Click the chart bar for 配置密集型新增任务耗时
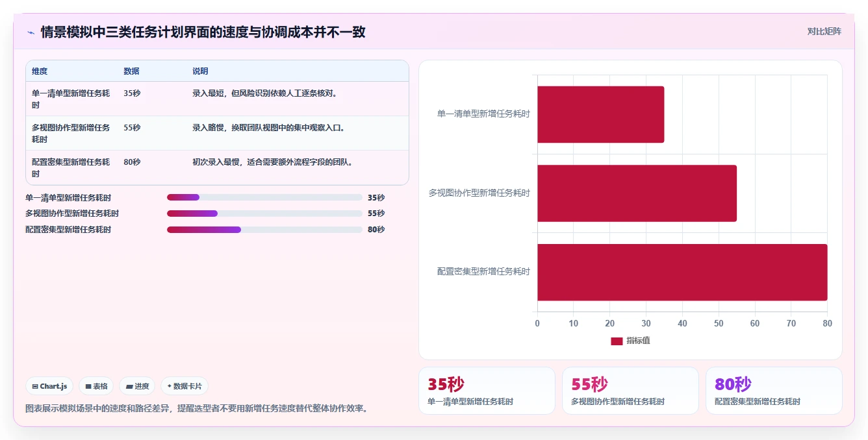Screen dimensions: 868x440 point(682,272)
